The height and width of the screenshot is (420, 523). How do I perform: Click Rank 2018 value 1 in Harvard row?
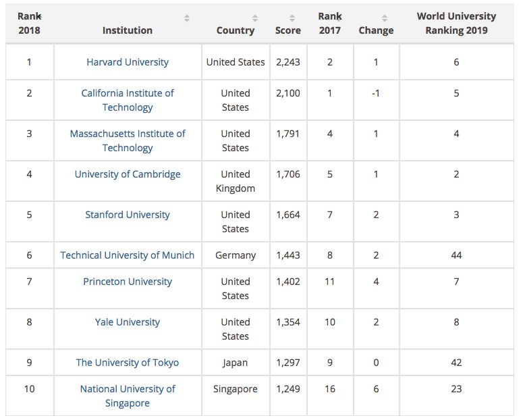(29, 62)
